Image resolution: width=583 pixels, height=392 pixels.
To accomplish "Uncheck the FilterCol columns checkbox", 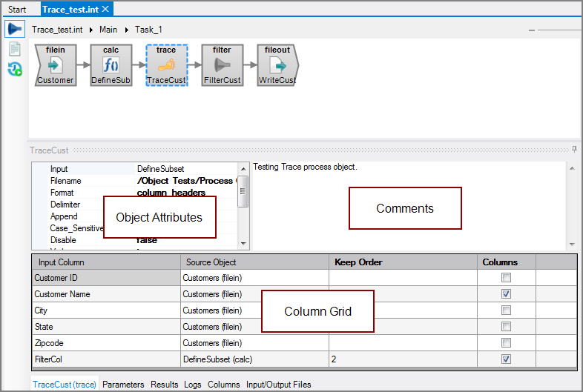I will click(506, 359).
